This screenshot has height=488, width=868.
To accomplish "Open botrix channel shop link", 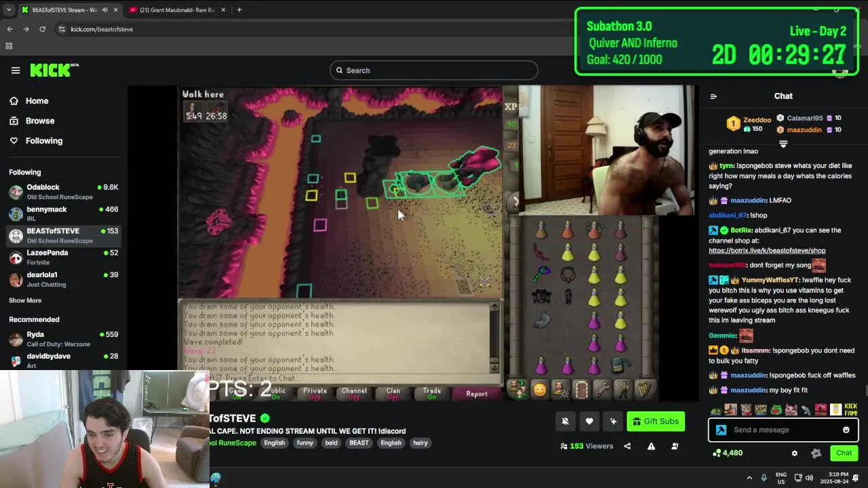I will (767, 251).
